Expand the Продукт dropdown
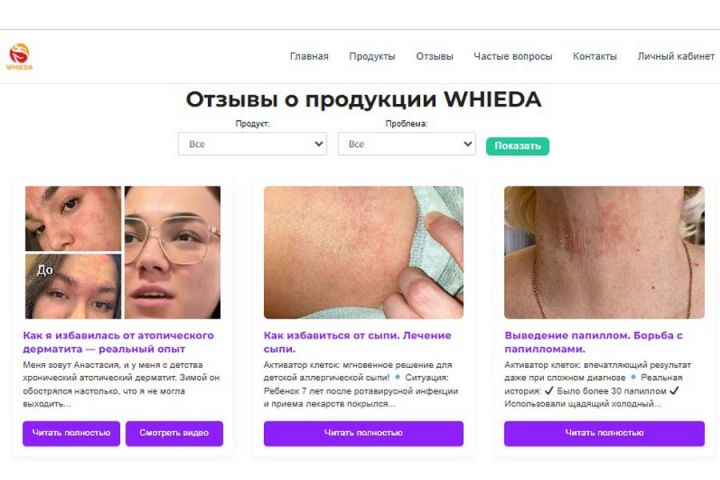Image resolution: width=720 pixels, height=480 pixels. [x=253, y=144]
